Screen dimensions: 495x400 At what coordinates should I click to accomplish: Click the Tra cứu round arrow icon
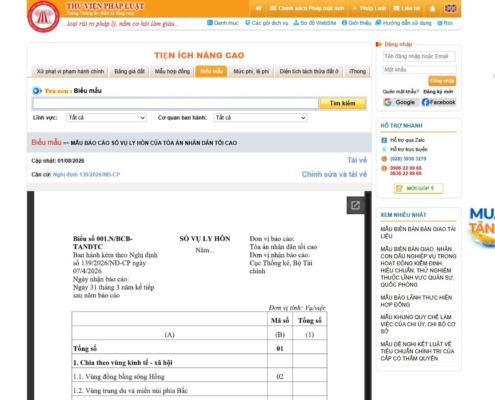[37, 91]
